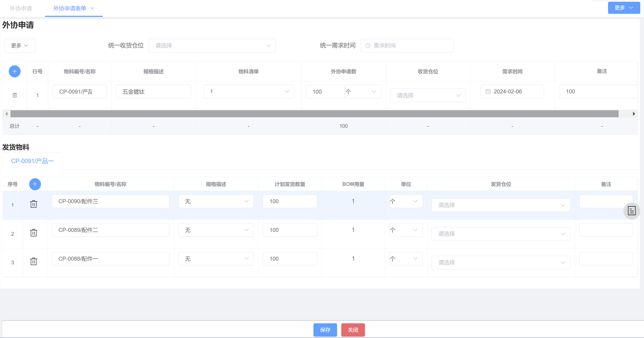Image resolution: width=644 pixels, height=338 pixels.
Task: Open the floating document note icon
Action: [x=632, y=211]
